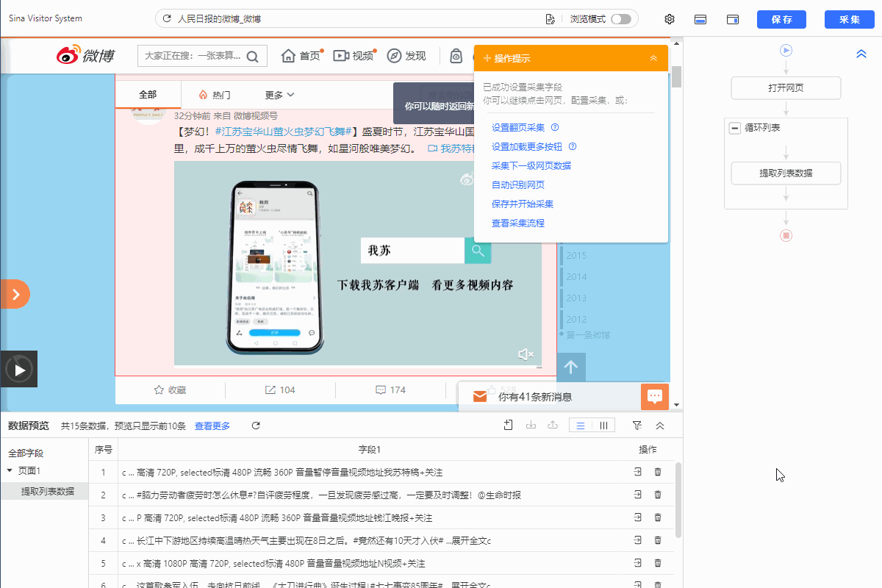This screenshot has width=882, height=588.
Task: Click the 字段1 column header
Action: [370, 449]
